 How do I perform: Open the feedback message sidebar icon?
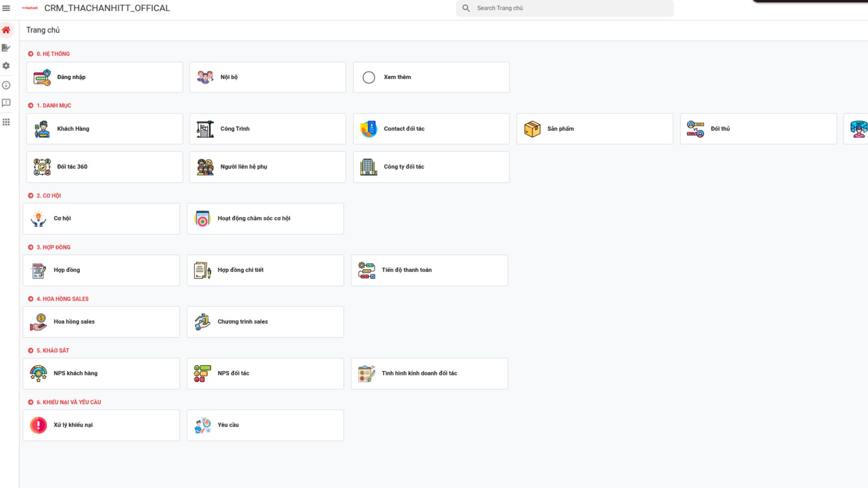point(6,103)
